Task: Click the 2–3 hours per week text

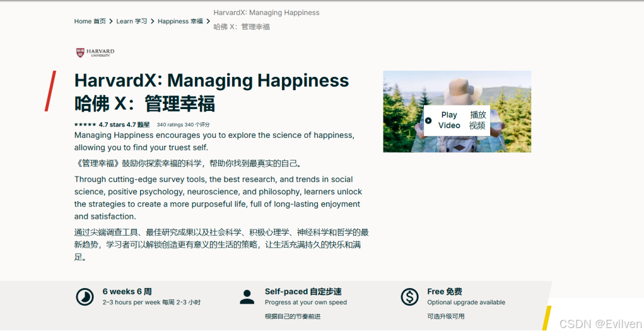Action: tap(151, 302)
